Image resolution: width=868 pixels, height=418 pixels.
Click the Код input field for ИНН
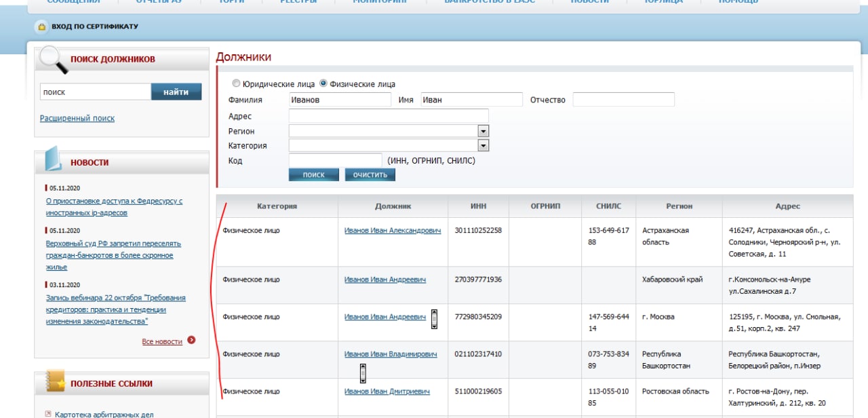coord(335,160)
